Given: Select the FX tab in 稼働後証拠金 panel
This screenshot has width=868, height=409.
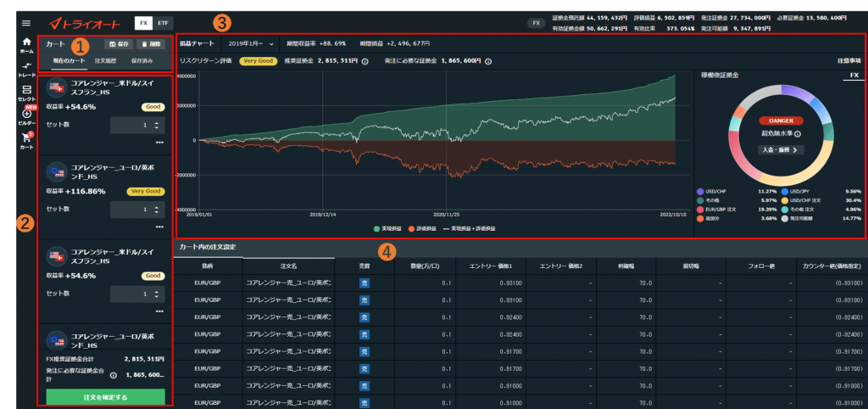Looking at the screenshot, I should 854,75.
